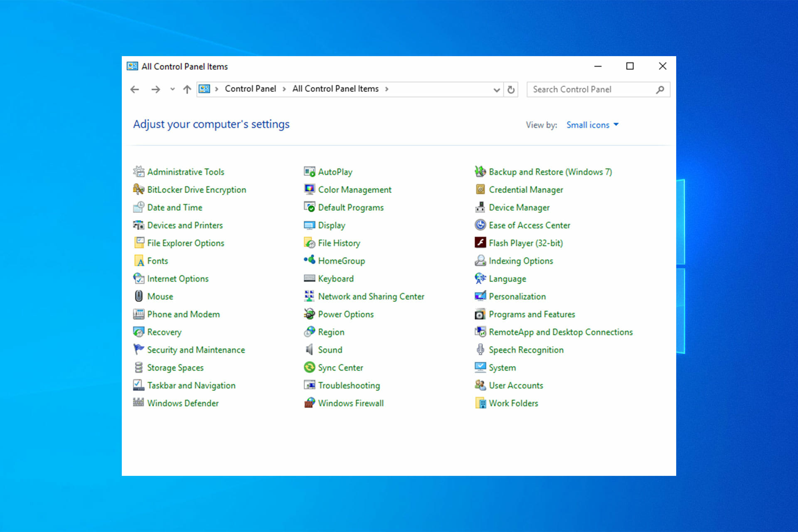Open the Display link
The width and height of the screenshot is (798, 532).
pos(332,225)
